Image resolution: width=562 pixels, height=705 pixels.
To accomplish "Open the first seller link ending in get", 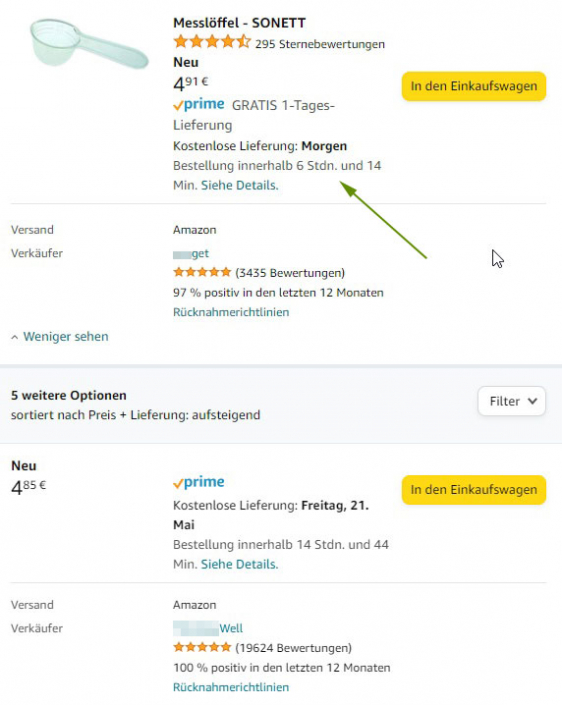I will tap(191, 254).
